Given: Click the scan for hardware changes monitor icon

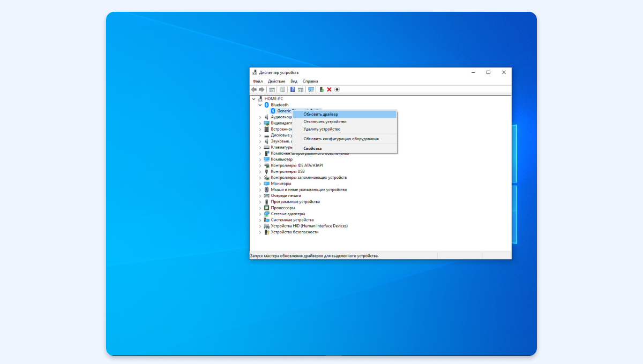Looking at the screenshot, I should 311,89.
